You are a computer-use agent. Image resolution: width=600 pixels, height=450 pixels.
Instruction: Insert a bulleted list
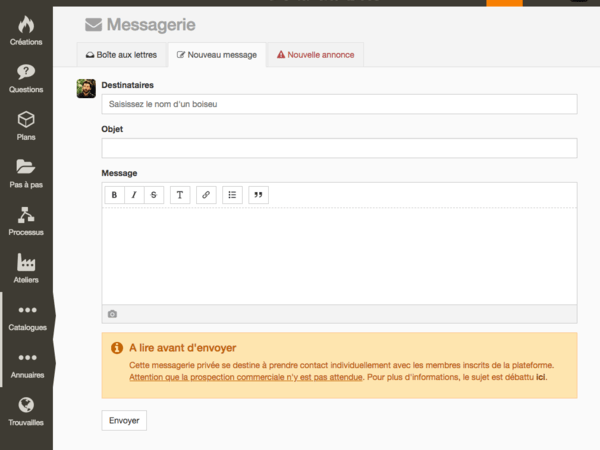232,195
